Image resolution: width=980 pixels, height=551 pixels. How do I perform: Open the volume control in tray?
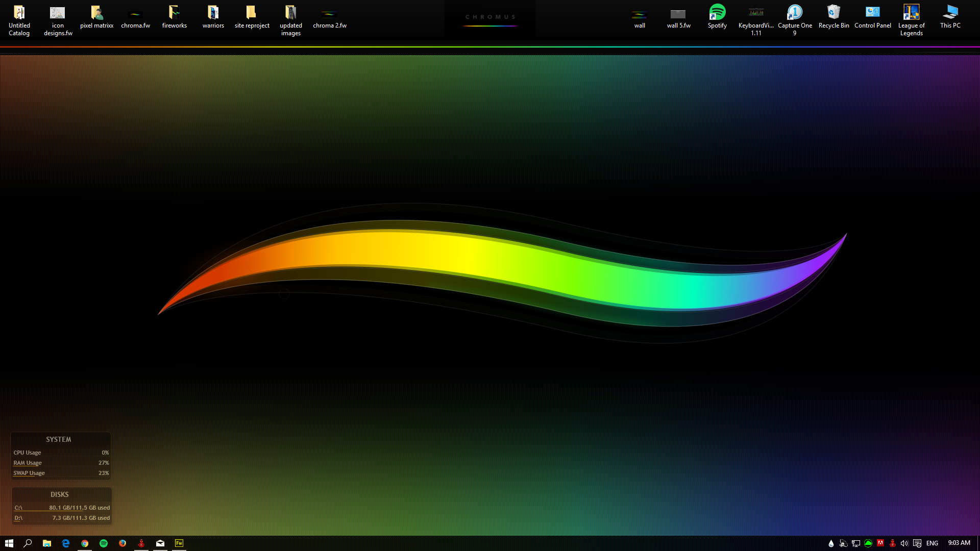[904, 543]
